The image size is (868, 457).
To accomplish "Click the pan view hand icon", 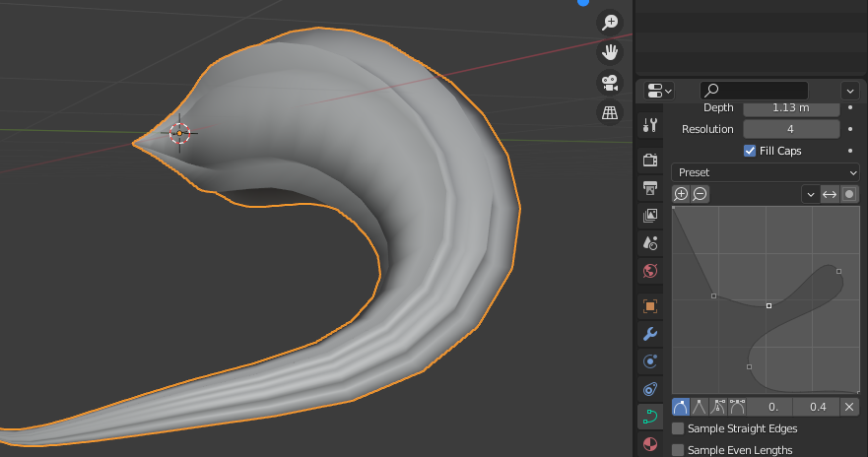I will coord(610,52).
